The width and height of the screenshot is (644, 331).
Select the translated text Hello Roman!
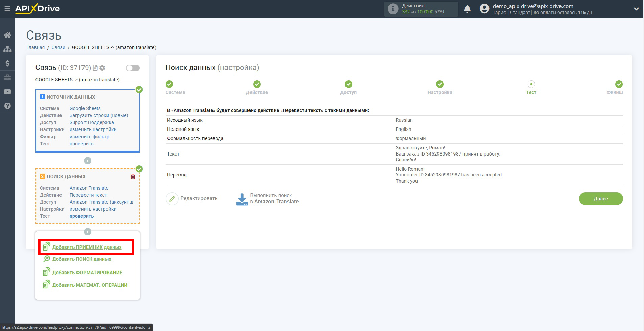(x=410, y=169)
